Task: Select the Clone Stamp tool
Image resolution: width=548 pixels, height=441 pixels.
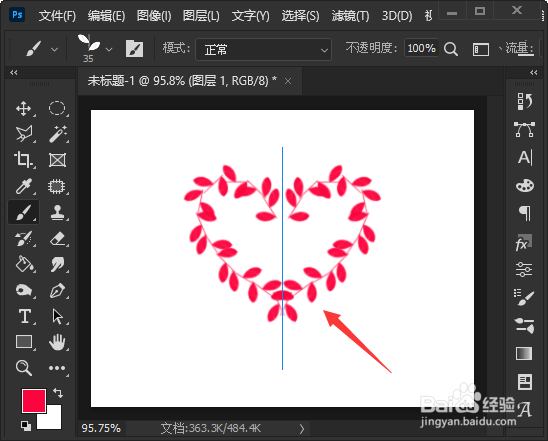Action: pos(57,212)
